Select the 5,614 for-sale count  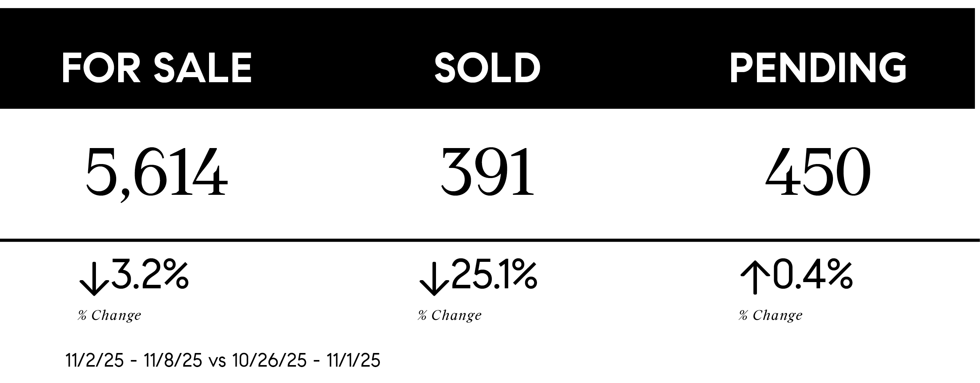click(x=156, y=172)
